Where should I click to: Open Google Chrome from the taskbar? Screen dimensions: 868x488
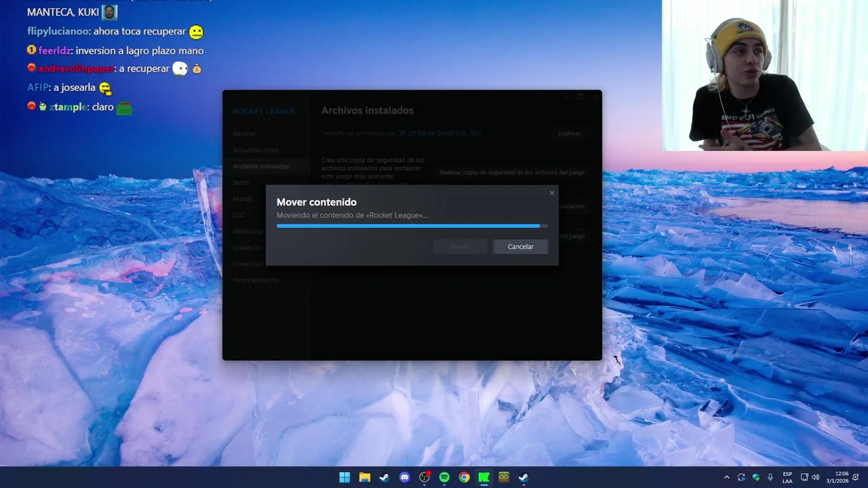tap(464, 477)
